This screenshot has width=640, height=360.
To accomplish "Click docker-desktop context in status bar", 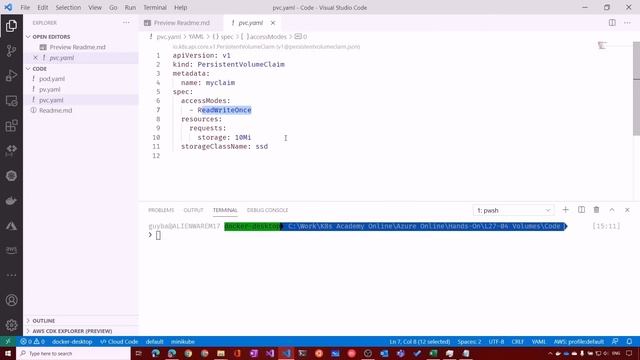I will pos(72,342).
